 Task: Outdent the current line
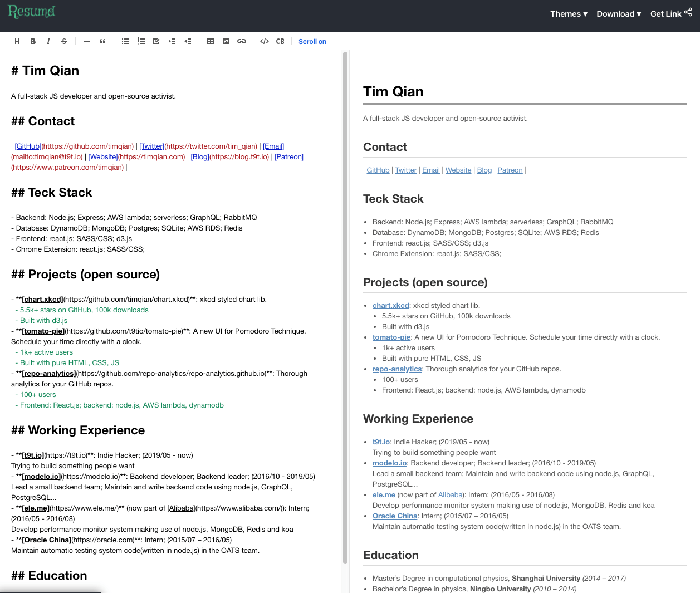pos(188,41)
